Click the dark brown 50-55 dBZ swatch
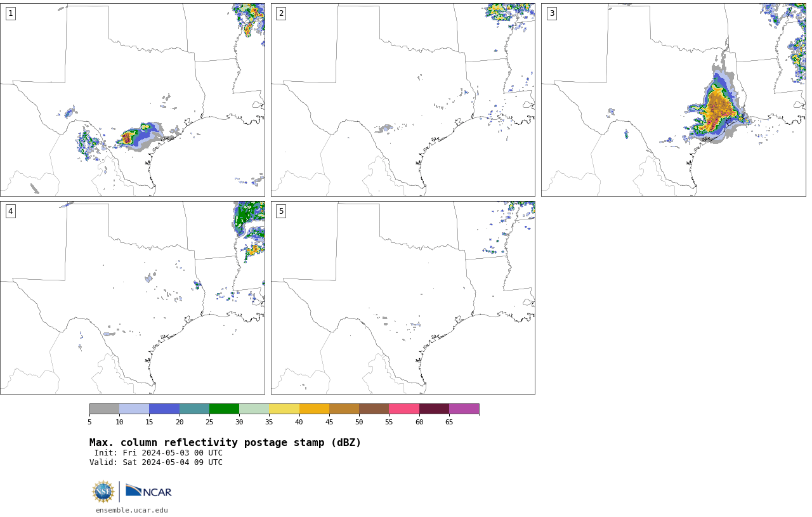This screenshot has width=812, height=517. click(374, 409)
